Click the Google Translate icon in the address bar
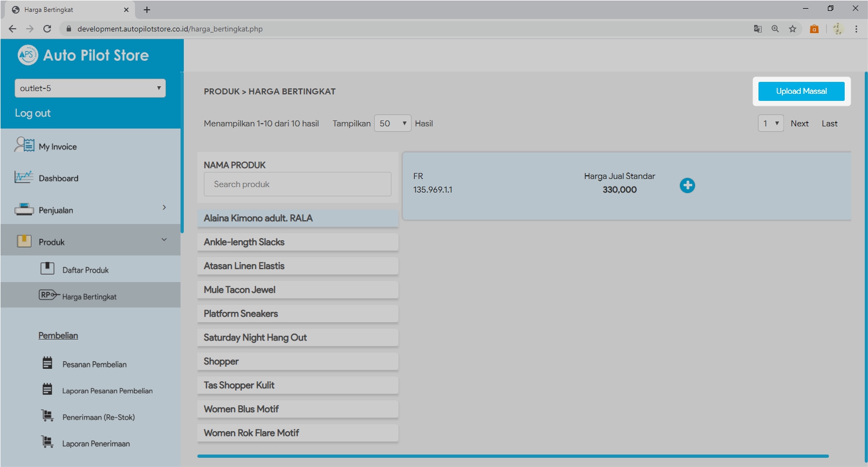The image size is (868, 467). pyautogui.click(x=758, y=29)
